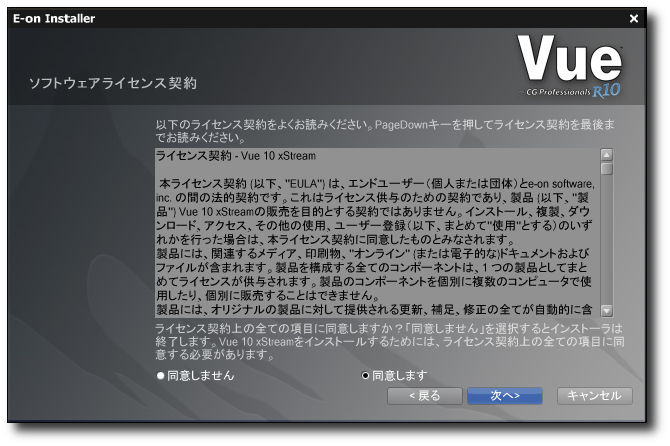Click the ライセンス契約 - Vue 10 xStream line
Screen dimensions: 670x446
236,156
